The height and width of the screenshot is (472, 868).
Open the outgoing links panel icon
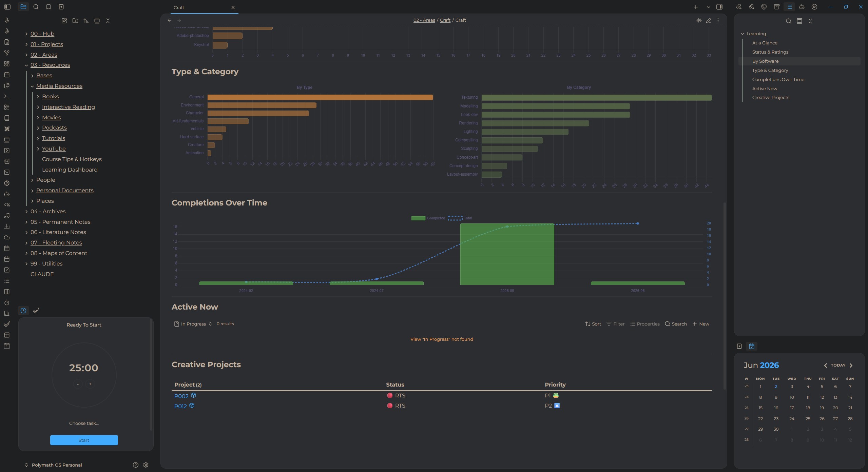click(x=751, y=7)
